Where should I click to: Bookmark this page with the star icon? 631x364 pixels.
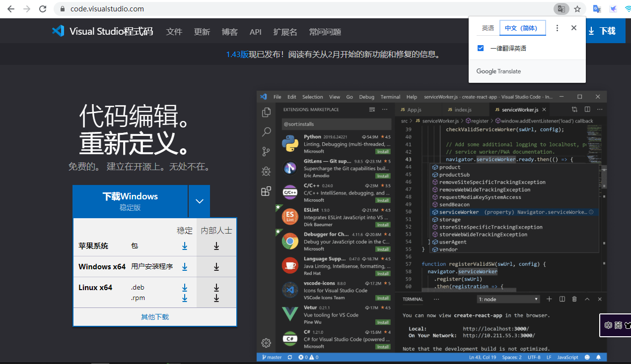pyautogui.click(x=577, y=9)
